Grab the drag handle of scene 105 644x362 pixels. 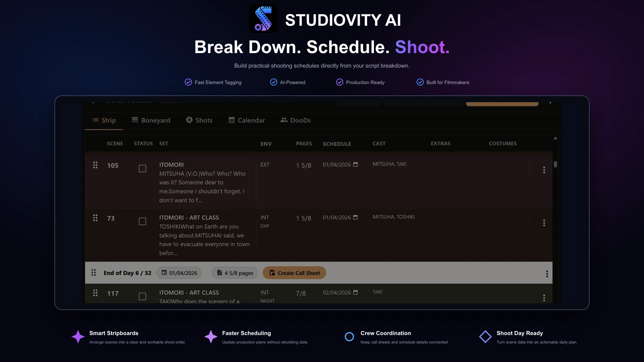pyautogui.click(x=95, y=165)
